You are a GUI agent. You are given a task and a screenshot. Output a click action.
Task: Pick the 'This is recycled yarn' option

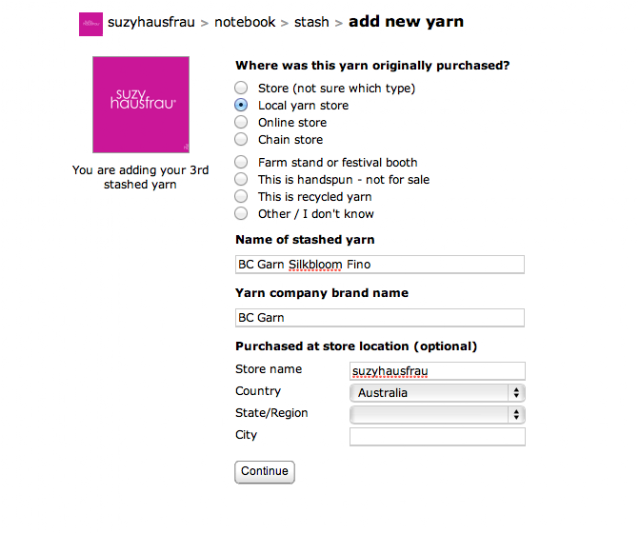click(241, 196)
